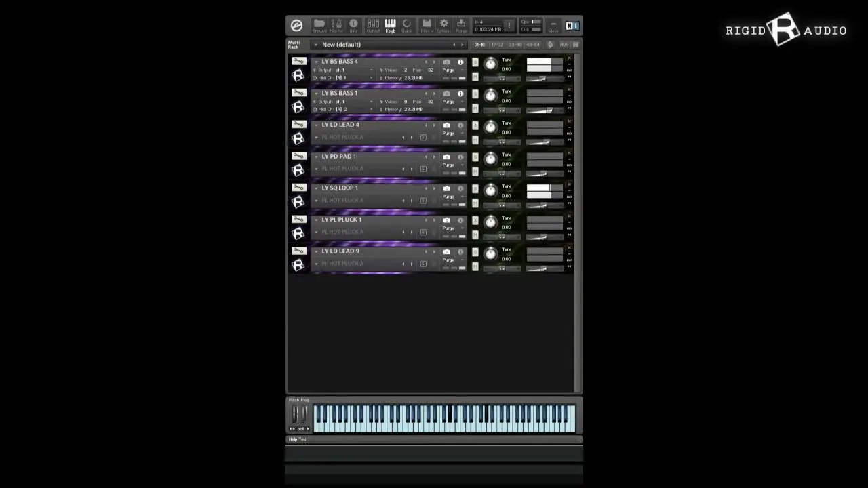Open the Options gear icon
The image size is (868, 488).
pyautogui.click(x=443, y=25)
